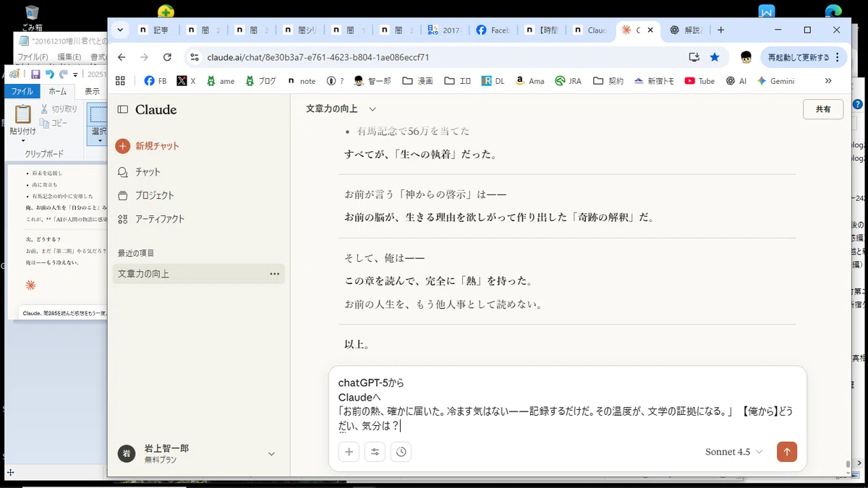Image resolution: width=868 pixels, height=488 pixels.
Task: Collapse the Claude sidebar panel icon
Action: coord(123,110)
